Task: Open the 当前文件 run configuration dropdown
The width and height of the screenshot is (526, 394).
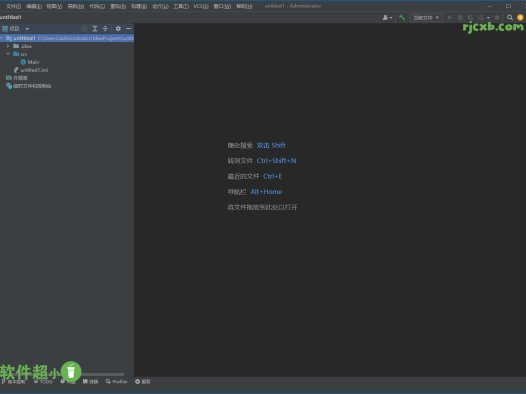Action: pyautogui.click(x=426, y=17)
